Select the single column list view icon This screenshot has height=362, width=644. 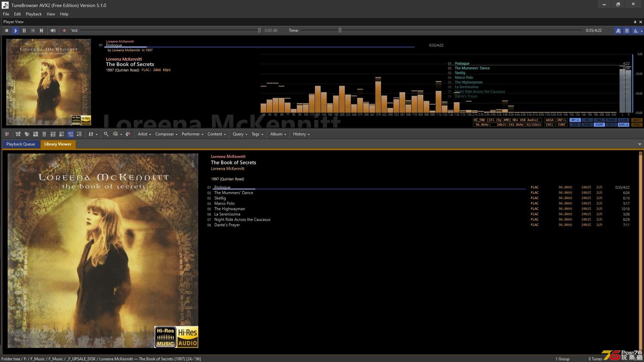44,134
